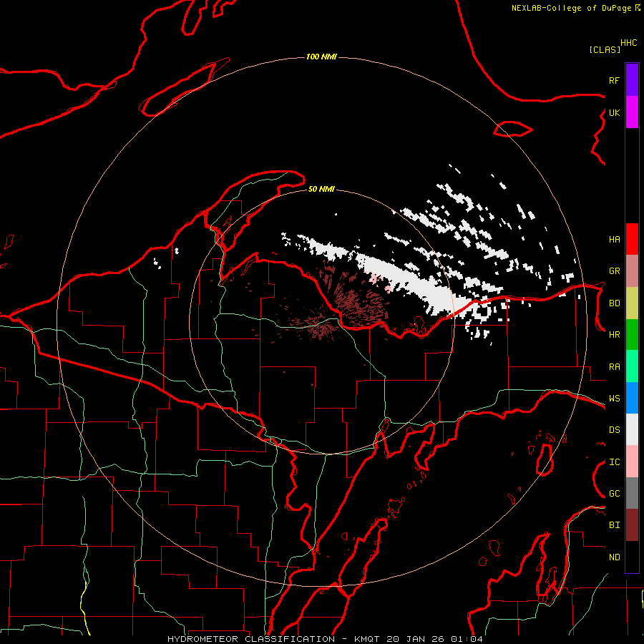Select the BD yellow legend block
The height and width of the screenshot is (644, 644).
[632, 303]
